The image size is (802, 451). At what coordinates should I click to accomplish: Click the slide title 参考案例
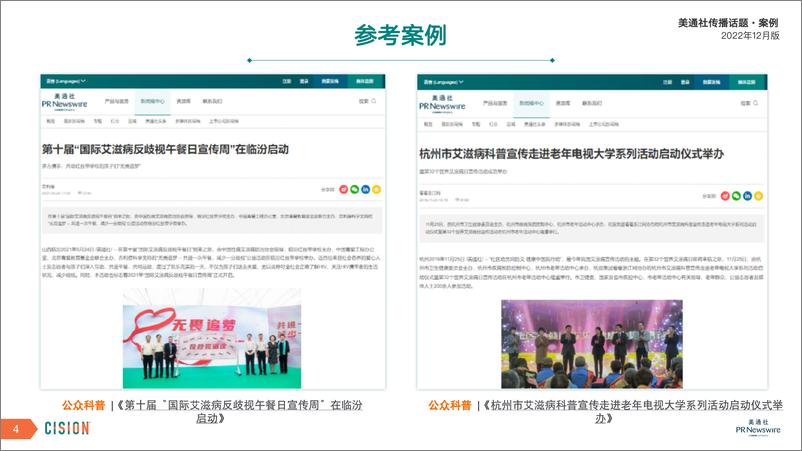[x=400, y=35]
